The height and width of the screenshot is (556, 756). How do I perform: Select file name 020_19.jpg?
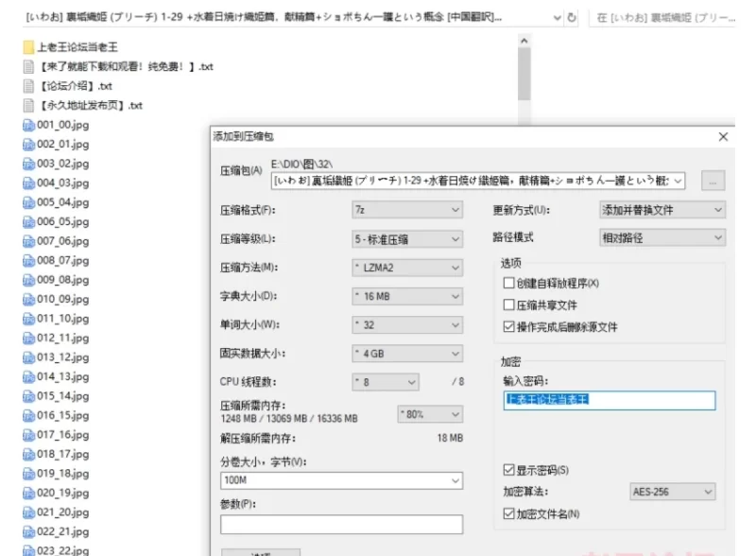tap(62, 493)
